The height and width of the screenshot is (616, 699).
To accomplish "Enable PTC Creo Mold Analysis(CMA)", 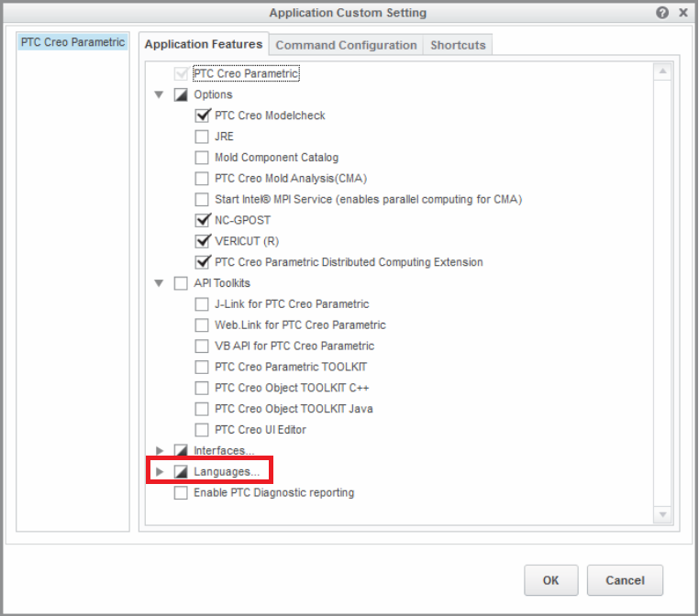I will (x=202, y=178).
